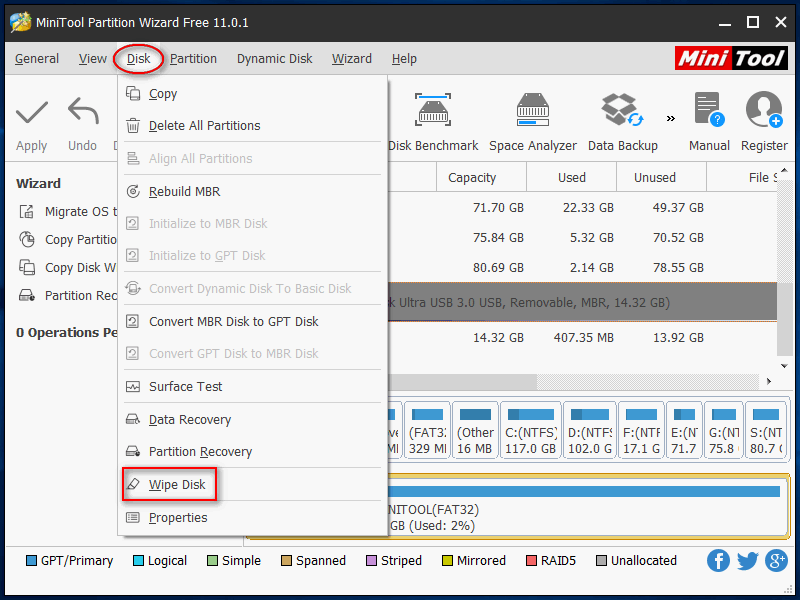Image resolution: width=800 pixels, height=600 pixels.
Task: Select Rebuild MBR menu entry
Action: (253, 192)
